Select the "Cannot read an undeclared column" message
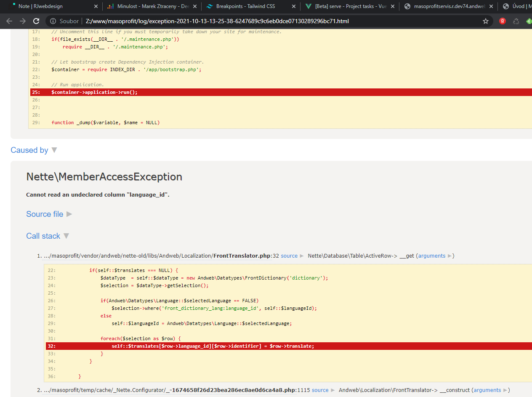The height and width of the screenshot is (397, 532). pos(98,195)
